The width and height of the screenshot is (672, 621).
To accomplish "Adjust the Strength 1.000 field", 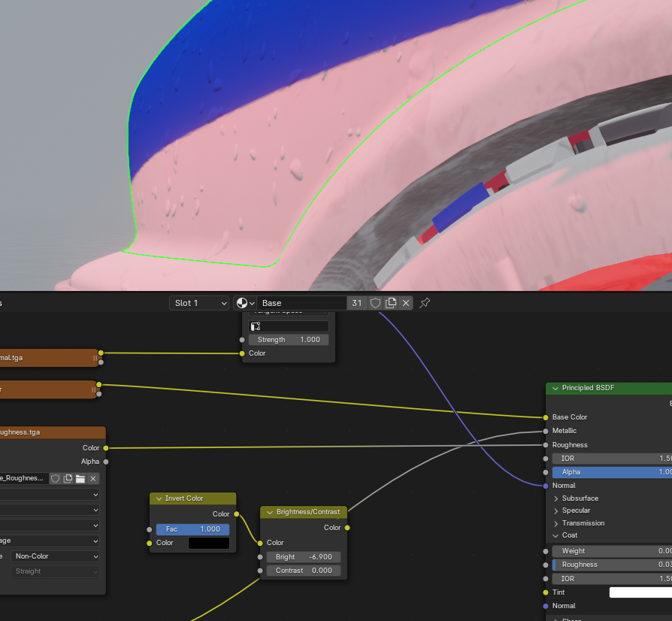I will [289, 339].
